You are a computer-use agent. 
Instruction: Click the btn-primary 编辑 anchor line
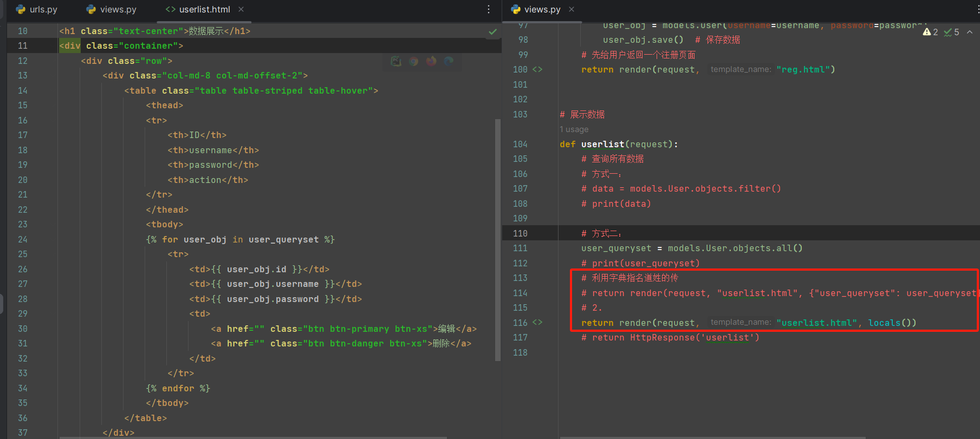coord(344,329)
